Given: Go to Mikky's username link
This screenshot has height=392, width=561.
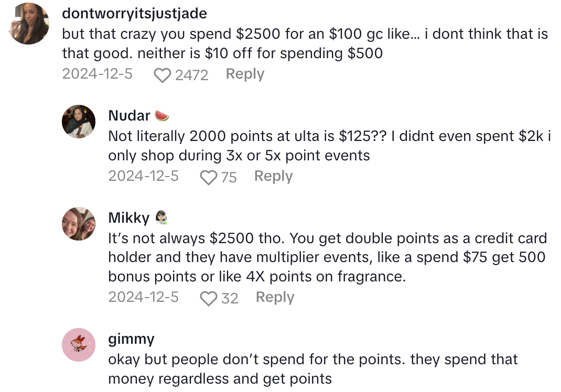Looking at the screenshot, I should 129,217.
